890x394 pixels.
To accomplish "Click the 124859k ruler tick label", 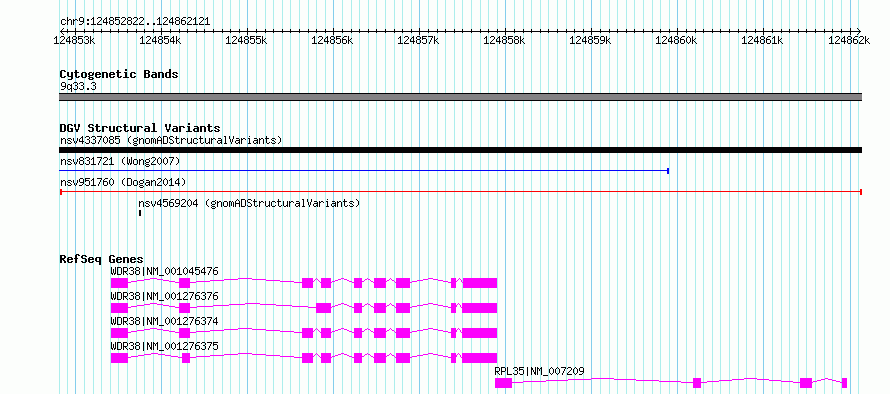I will tap(590, 40).
